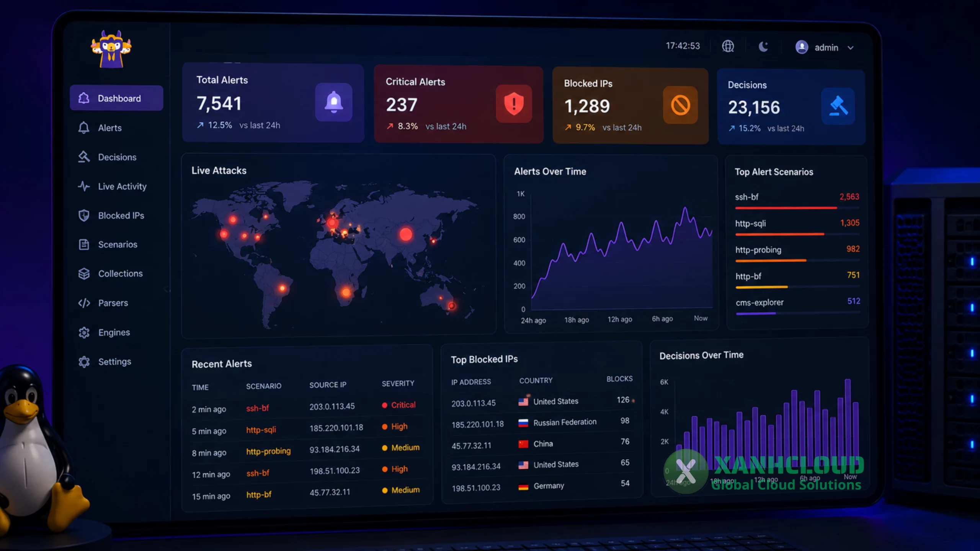Click the tallest bar in Decisions Over Time
This screenshot has width=980, height=551.
[x=848, y=422]
